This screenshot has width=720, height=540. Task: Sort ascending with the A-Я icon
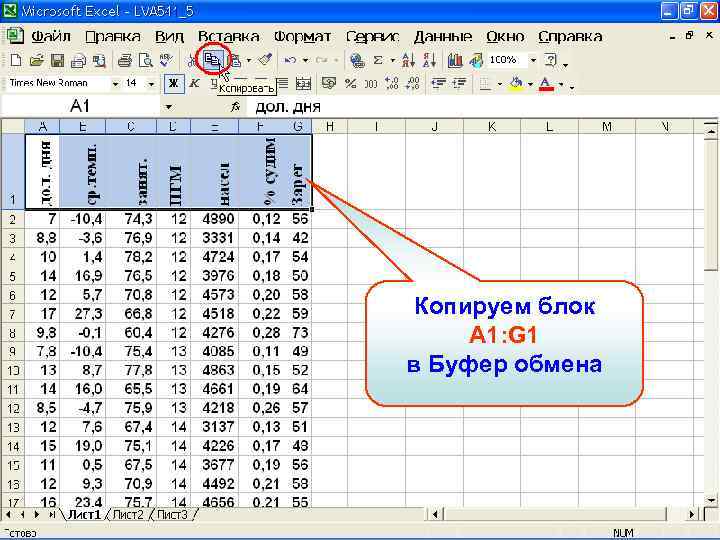408,60
